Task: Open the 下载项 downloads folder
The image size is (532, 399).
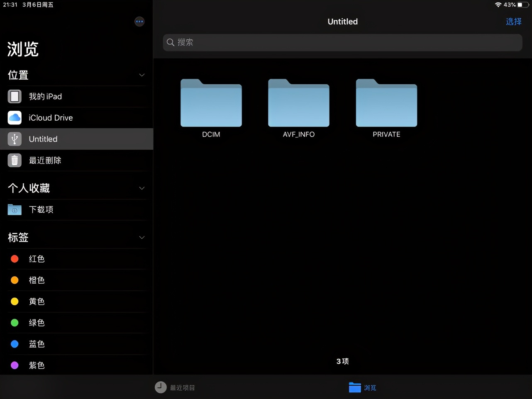Action: point(41,209)
